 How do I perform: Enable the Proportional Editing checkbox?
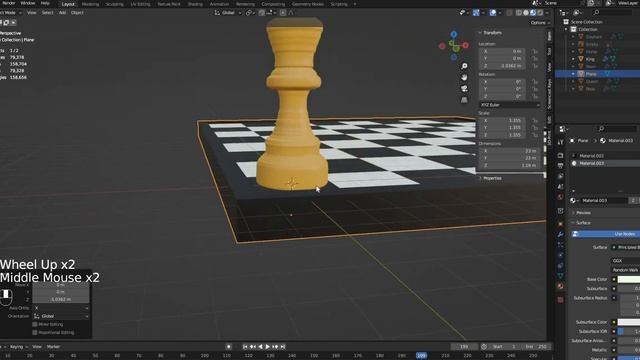click(35, 333)
